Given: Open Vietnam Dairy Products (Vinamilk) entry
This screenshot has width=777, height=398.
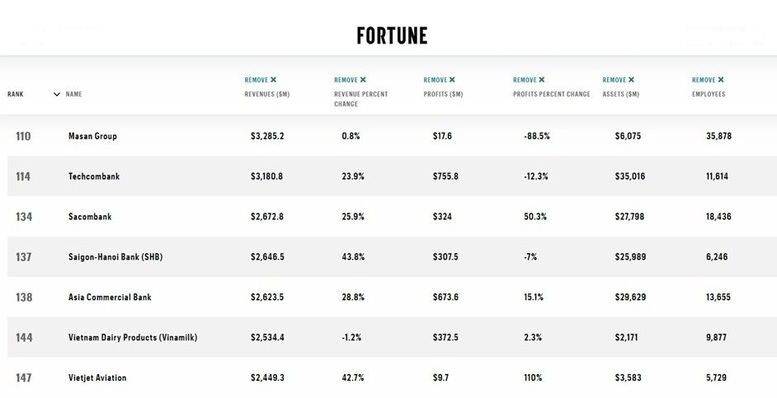Looking at the screenshot, I should coord(133,338).
